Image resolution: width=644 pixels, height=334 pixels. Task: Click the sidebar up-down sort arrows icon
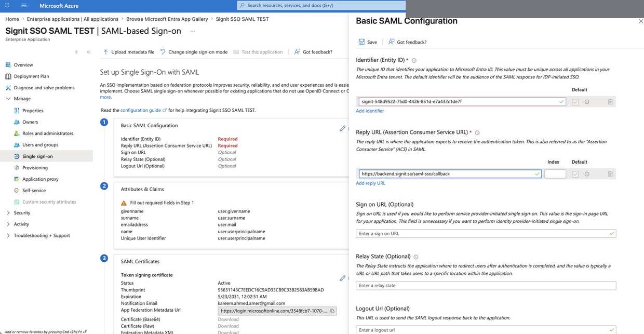coord(76,52)
